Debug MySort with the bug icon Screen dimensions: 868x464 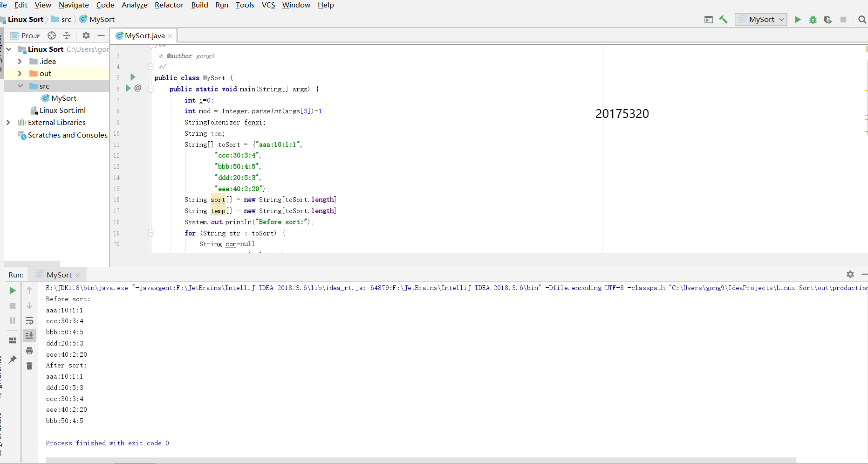(x=813, y=20)
